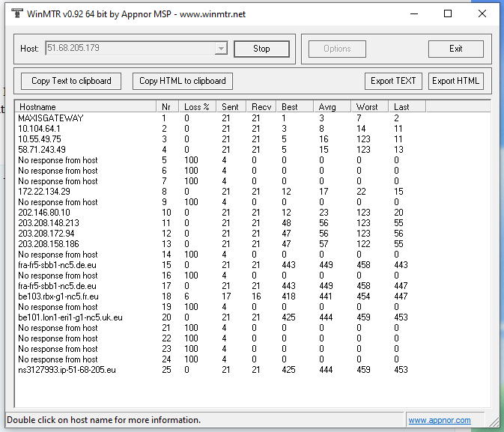Export results with Export HTML

pos(455,81)
